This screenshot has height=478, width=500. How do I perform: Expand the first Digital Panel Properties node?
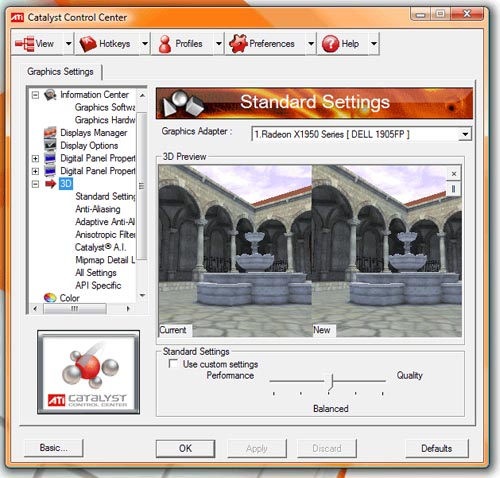(35, 158)
